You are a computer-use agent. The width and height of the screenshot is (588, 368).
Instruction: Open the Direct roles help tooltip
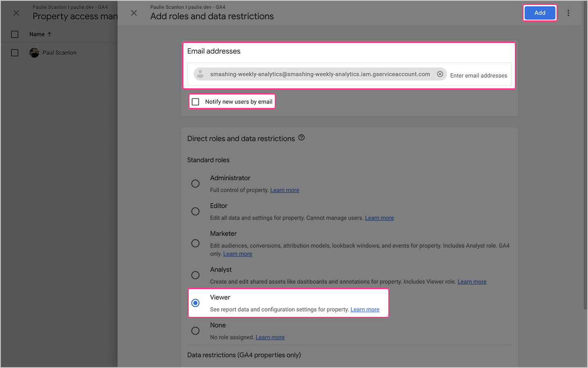301,138
